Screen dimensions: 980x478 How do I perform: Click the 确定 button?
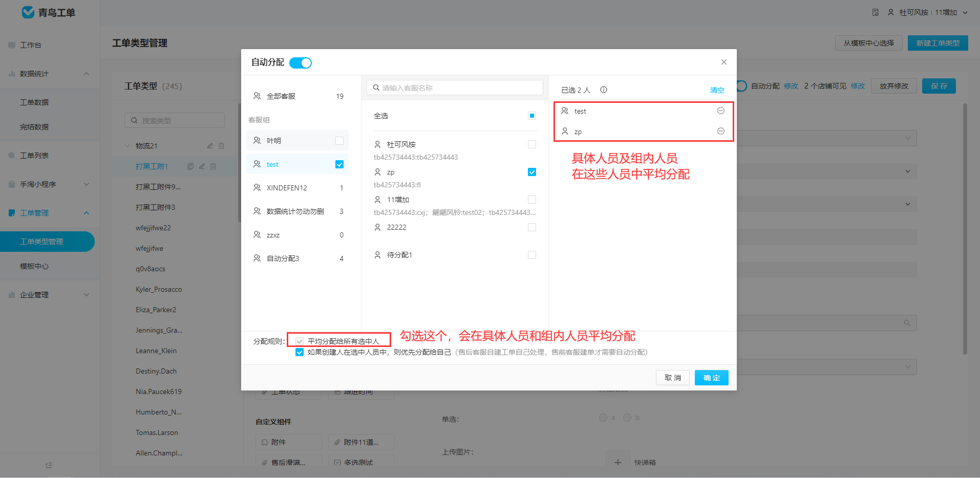click(x=711, y=378)
